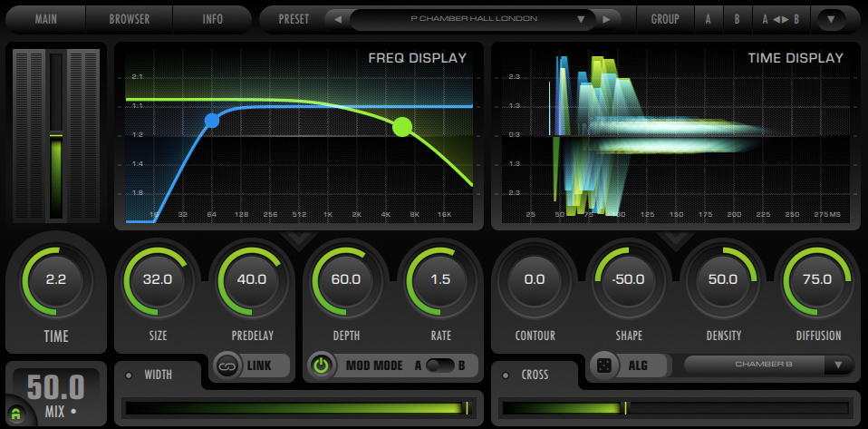Flip the MOD MODE A/B switch
Image resolution: width=868 pixels, height=429 pixels.
[440, 366]
